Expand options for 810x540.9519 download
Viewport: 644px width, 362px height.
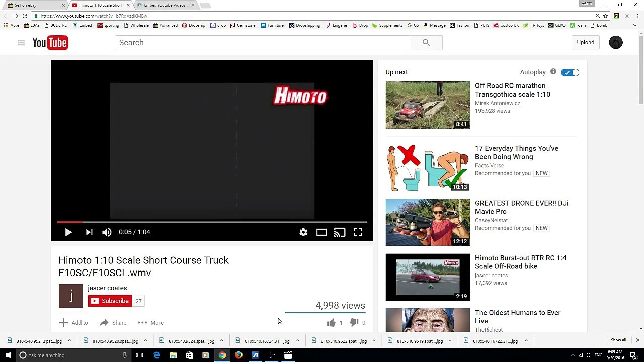pyautogui.click(x=450, y=341)
